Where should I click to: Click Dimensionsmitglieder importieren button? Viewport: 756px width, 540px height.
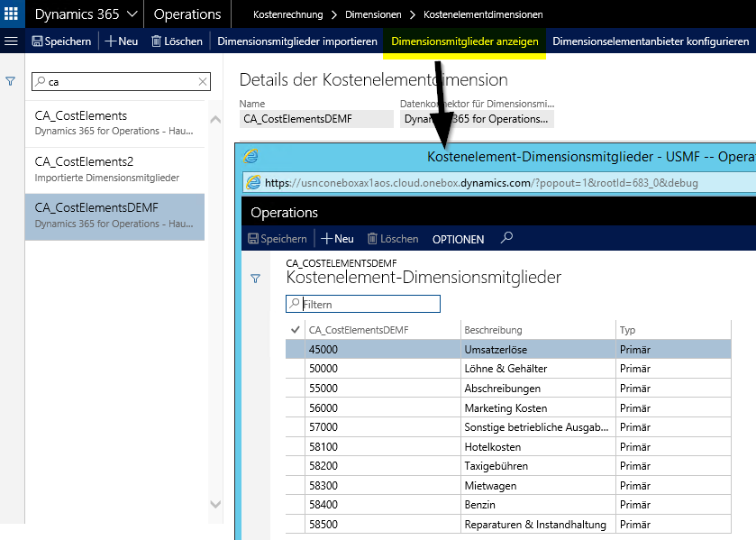click(x=297, y=41)
